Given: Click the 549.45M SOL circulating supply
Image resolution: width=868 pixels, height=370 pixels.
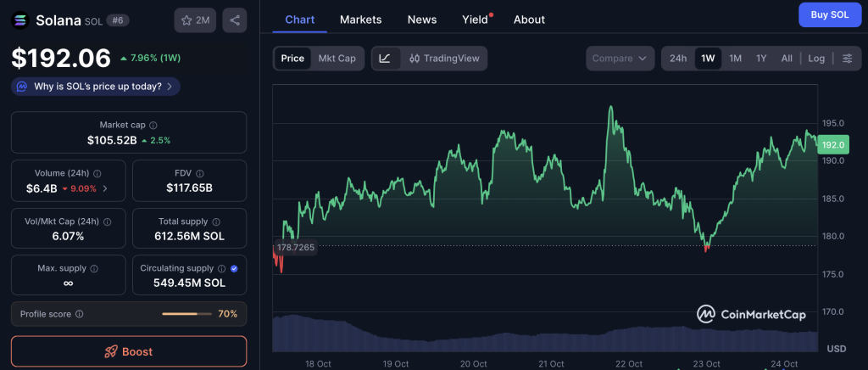Looking at the screenshot, I should pyautogui.click(x=189, y=283).
